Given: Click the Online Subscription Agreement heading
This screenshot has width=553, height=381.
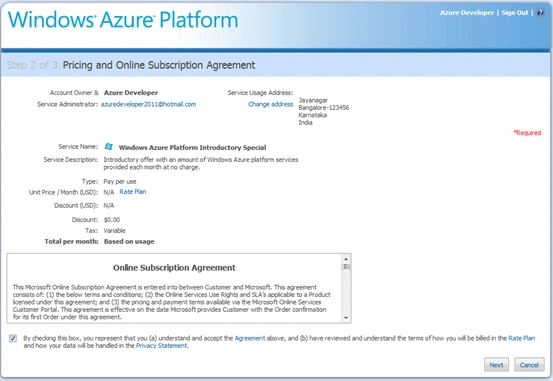Looking at the screenshot, I should click(x=174, y=268).
